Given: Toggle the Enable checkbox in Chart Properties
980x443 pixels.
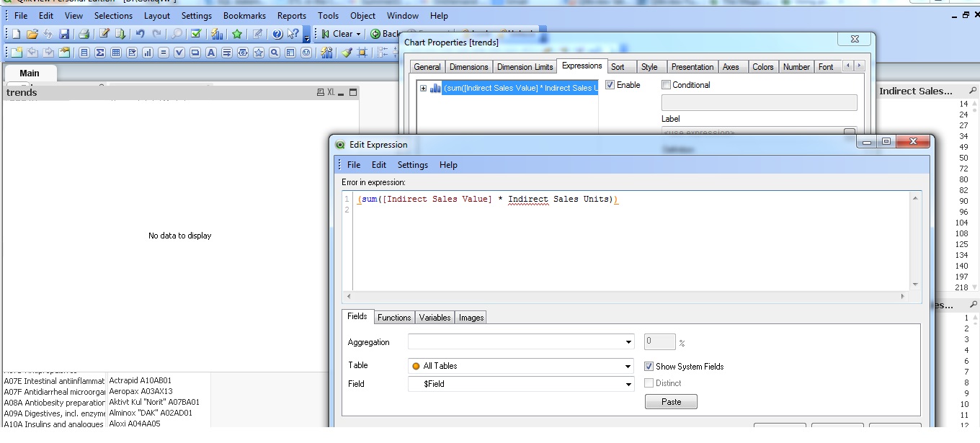Looking at the screenshot, I should (610, 85).
